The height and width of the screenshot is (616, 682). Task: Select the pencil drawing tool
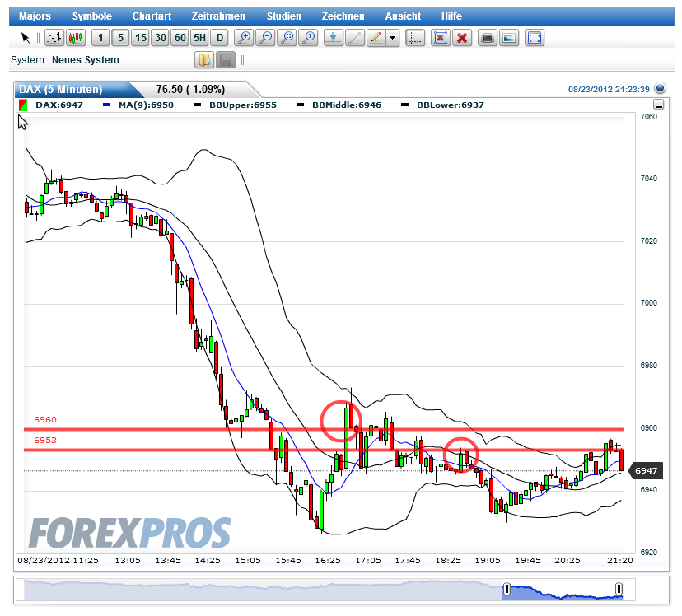point(376,38)
